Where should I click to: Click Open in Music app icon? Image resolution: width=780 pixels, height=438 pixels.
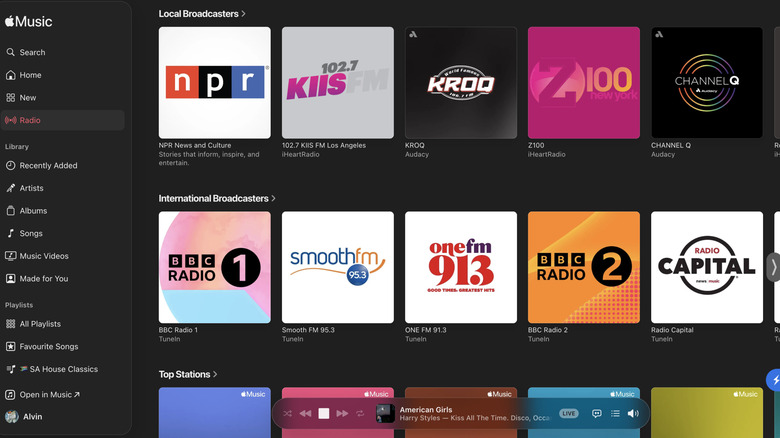point(10,395)
